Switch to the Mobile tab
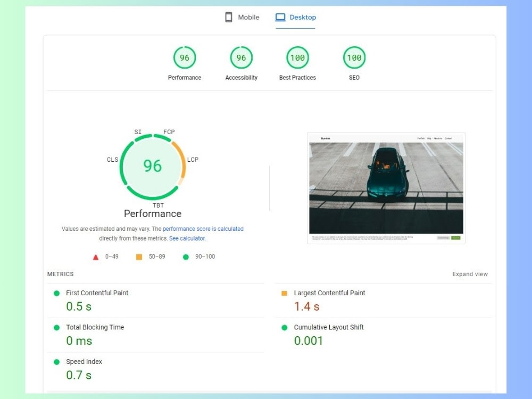 [x=242, y=18]
